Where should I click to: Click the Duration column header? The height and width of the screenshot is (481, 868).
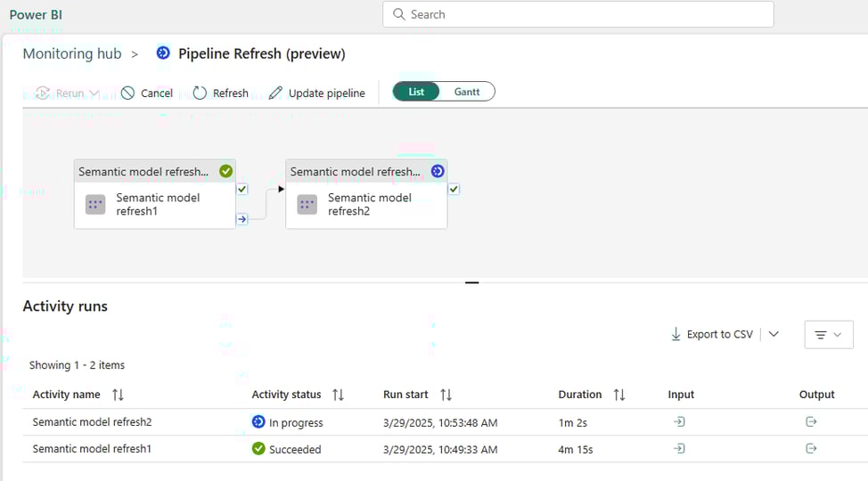point(579,395)
